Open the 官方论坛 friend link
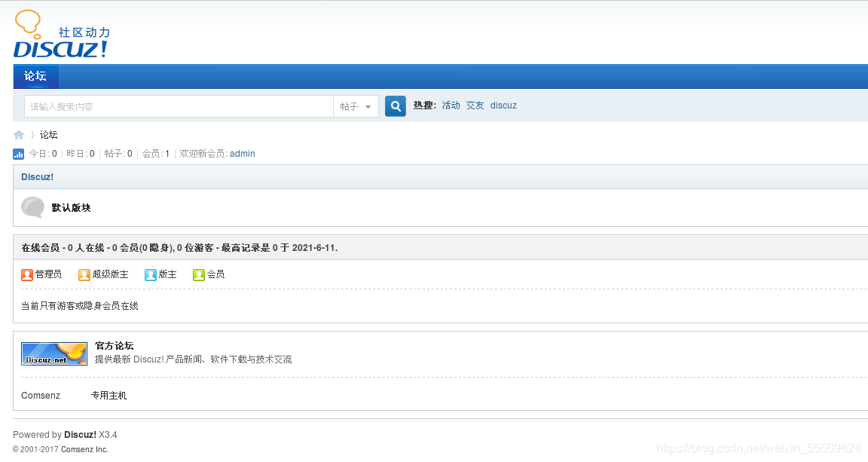 114,346
